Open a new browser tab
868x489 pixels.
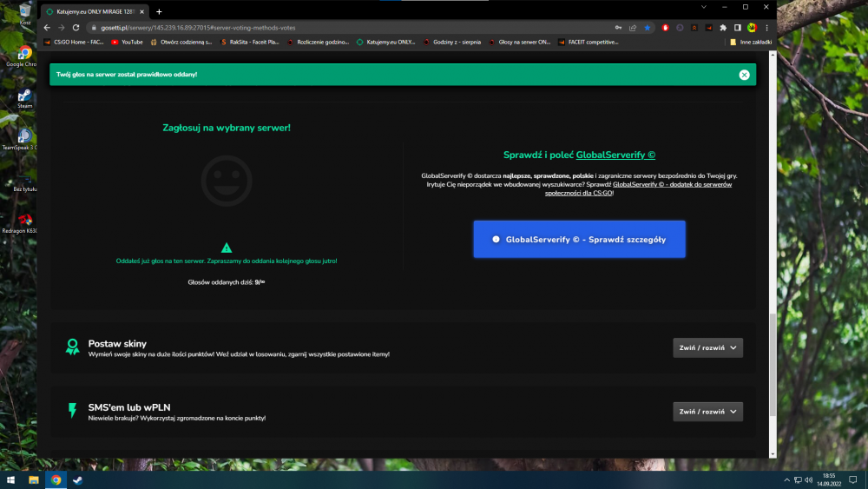(x=159, y=11)
